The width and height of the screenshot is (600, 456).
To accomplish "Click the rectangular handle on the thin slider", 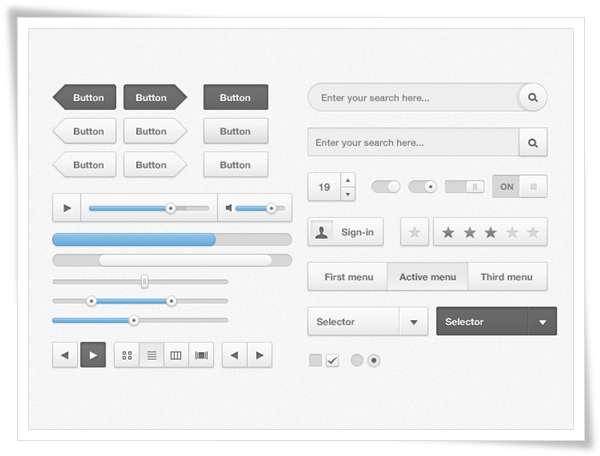I will click(x=144, y=282).
